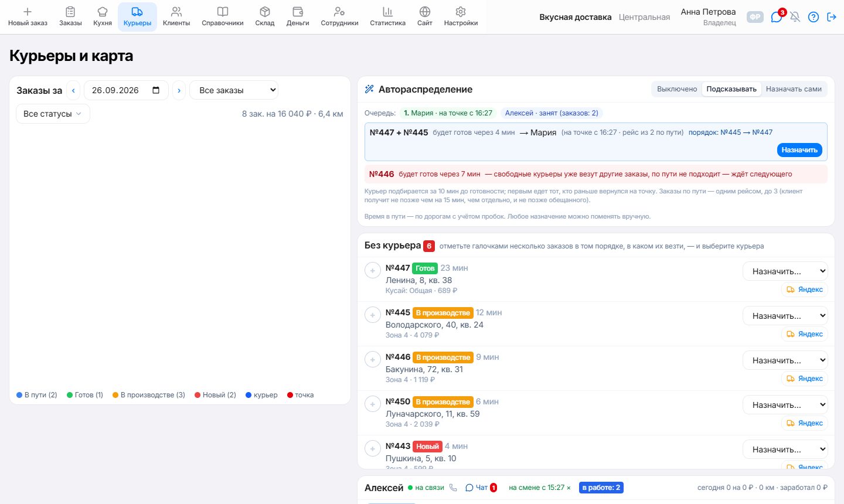Open the Новый заказ plus icon
Viewport: 844px width, 504px height.
pyautogui.click(x=28, y=12)
